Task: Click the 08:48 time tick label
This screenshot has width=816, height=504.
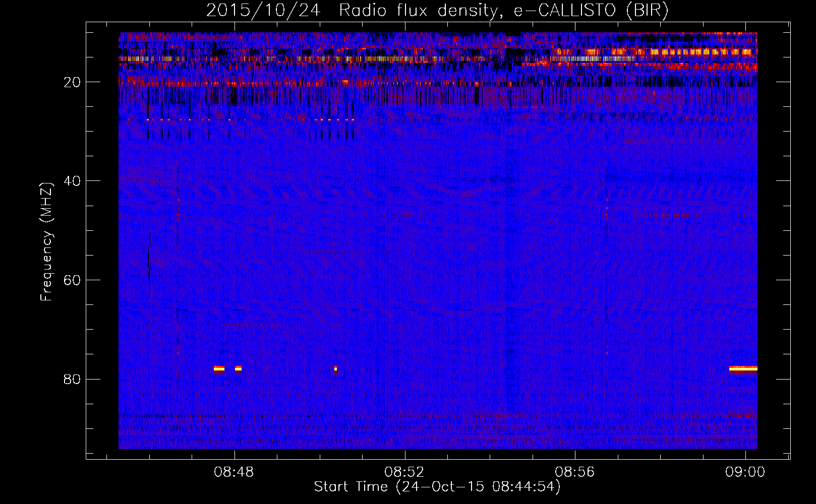Action: pyautogui.click(x=234, y=472)
